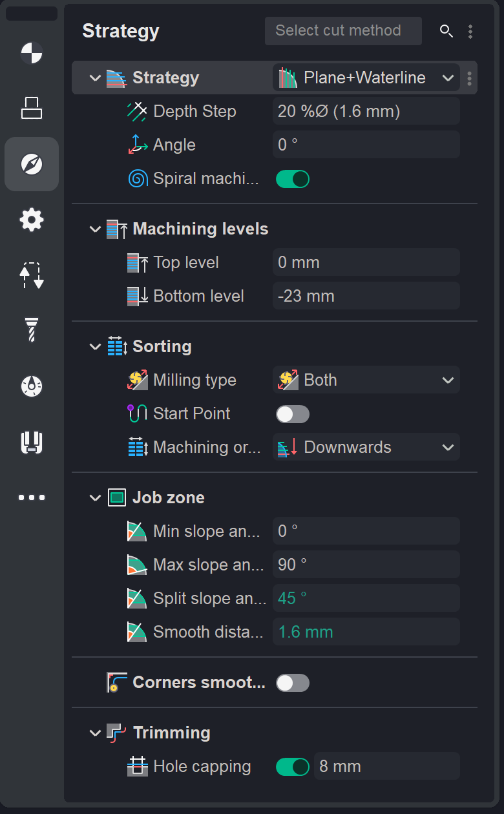Open the fixture clamp sidebar icon
This screenshot has height=814, width=504.
(x=32, y=442)
